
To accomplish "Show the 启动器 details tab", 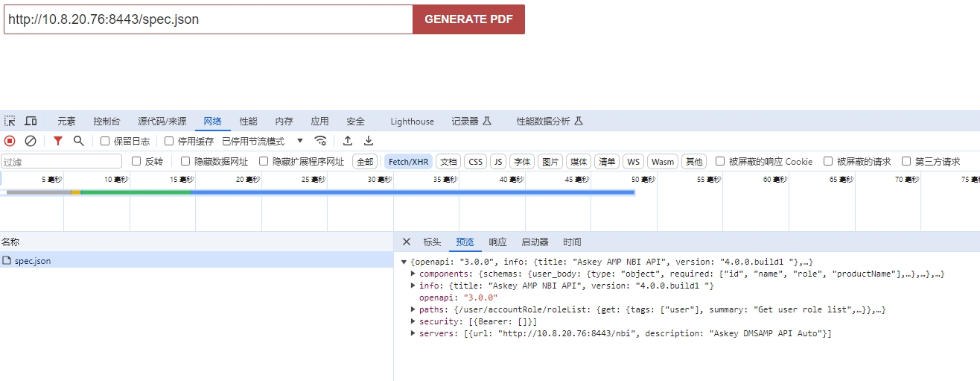I will click(x=535, y=242).
